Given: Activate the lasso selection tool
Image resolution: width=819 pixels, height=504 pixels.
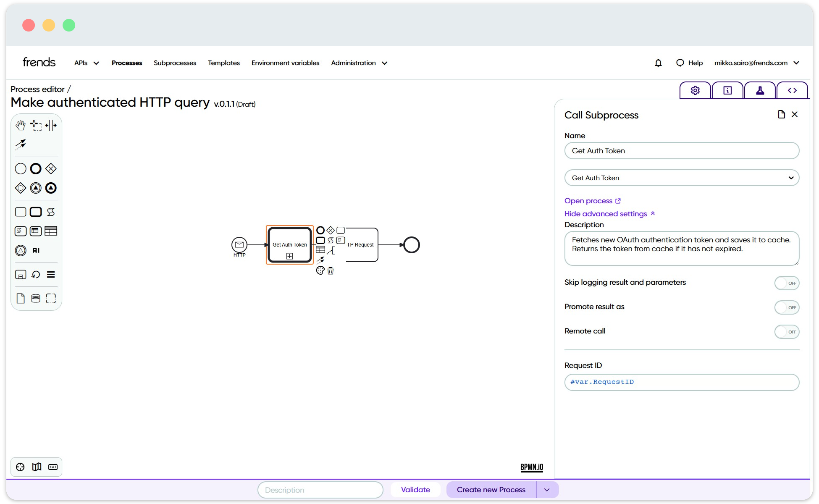Looking at the screenshot, I should point(36,125).
